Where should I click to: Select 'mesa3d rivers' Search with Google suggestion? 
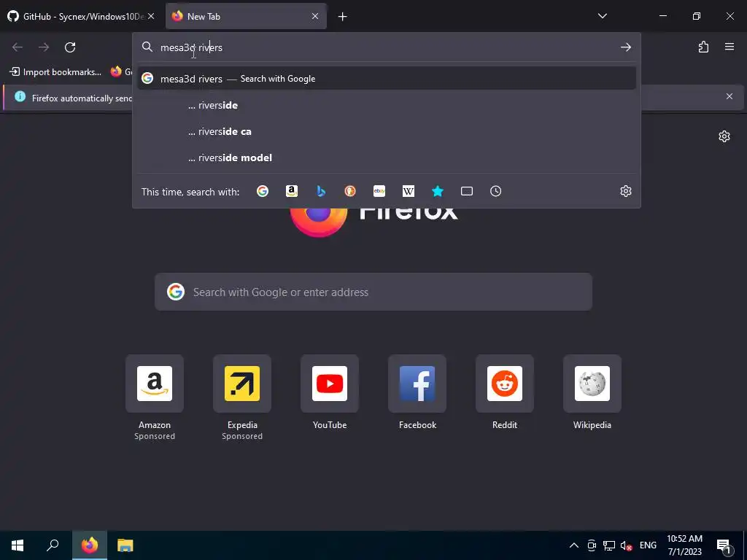coord(387,79)
